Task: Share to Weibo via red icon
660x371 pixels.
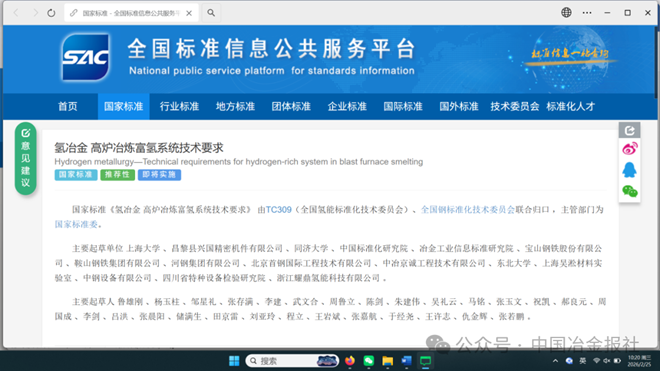Action: click(x=630, y=149)
